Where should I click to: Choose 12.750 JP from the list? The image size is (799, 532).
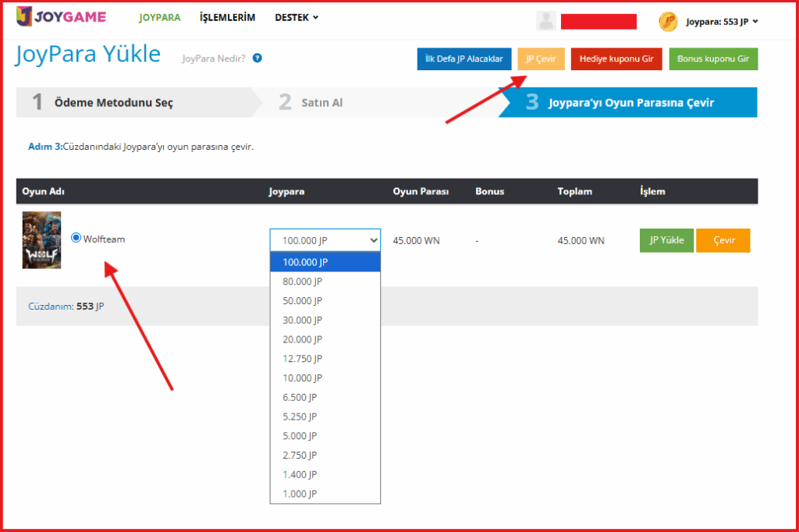click(x=325, y=359)
